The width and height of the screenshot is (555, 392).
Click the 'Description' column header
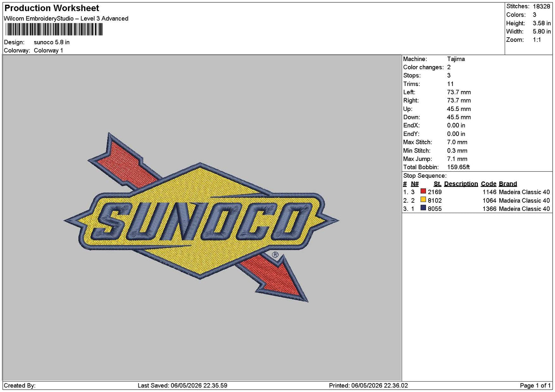[x=461, y=184]
